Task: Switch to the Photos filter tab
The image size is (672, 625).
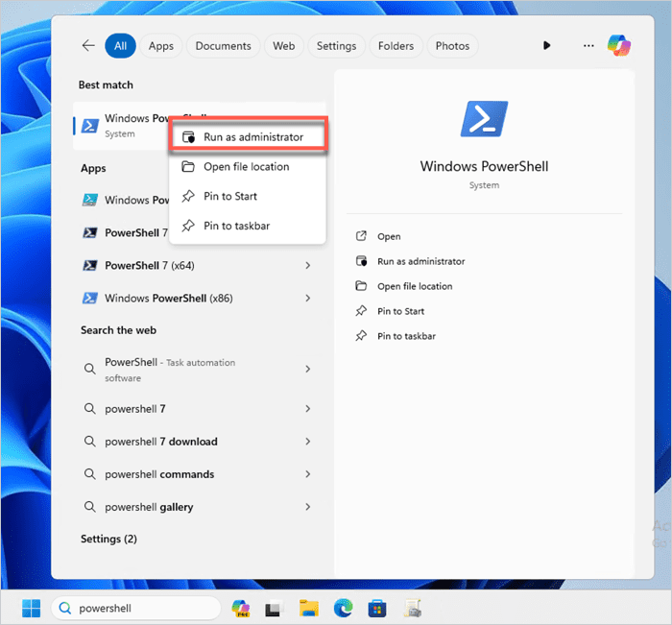Action: [x=452, y=46]
